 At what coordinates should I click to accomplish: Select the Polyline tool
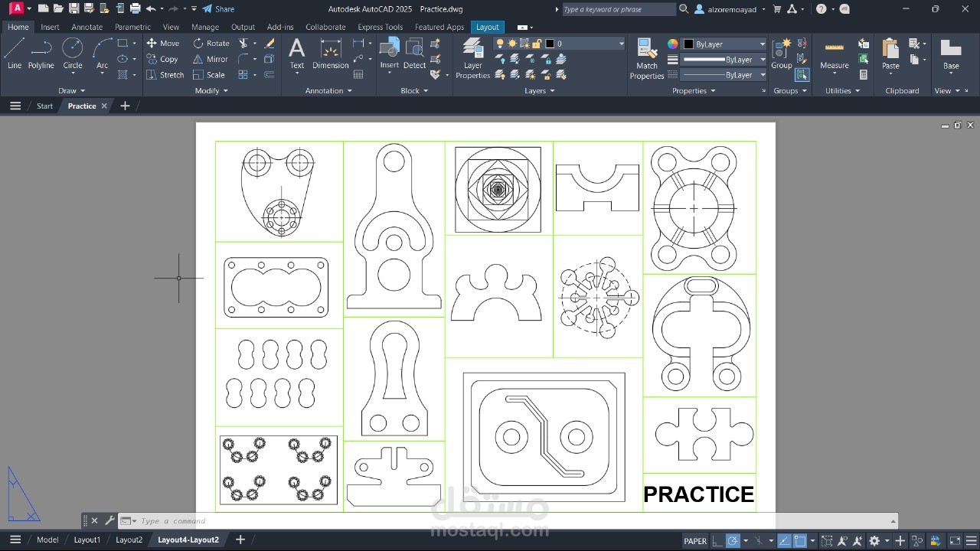click(x=41, y=54)
